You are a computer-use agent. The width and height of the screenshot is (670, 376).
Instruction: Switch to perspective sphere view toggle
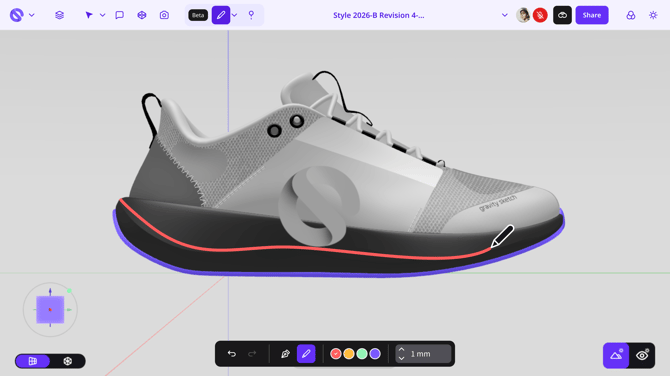coord(68,361)
